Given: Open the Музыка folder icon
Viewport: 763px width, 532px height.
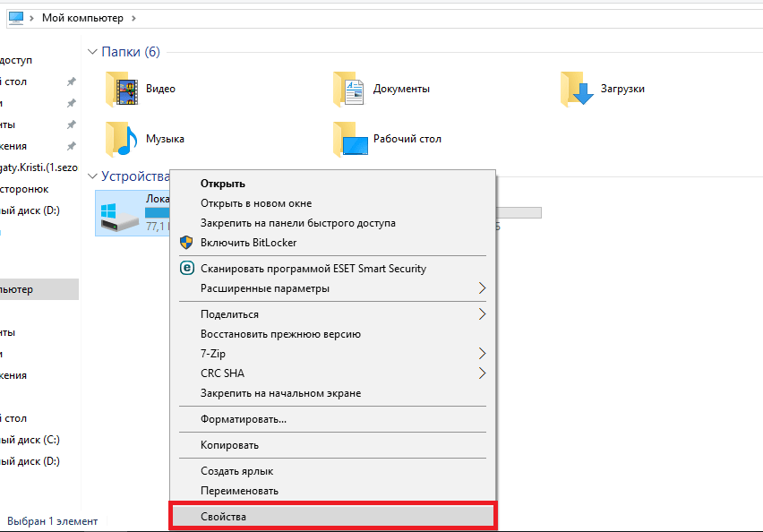Looking at the screenshot, I should coord(123,139).
